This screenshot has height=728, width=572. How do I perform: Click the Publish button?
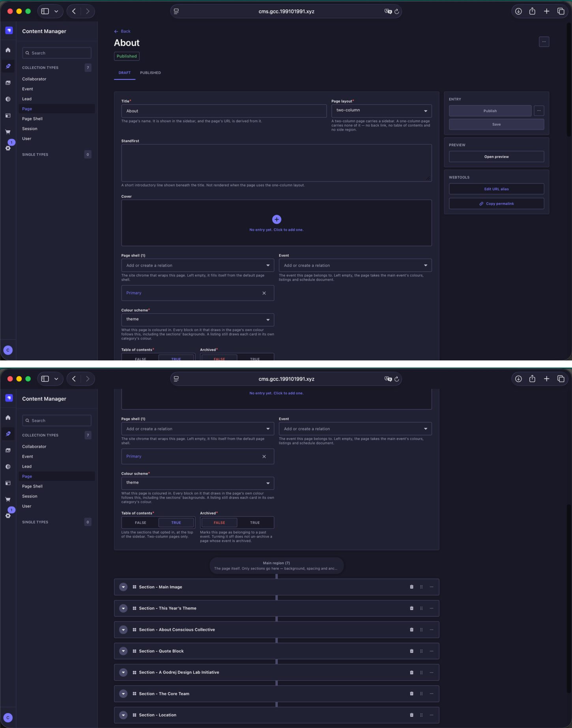pyautogui.click(x=490, y=111)
